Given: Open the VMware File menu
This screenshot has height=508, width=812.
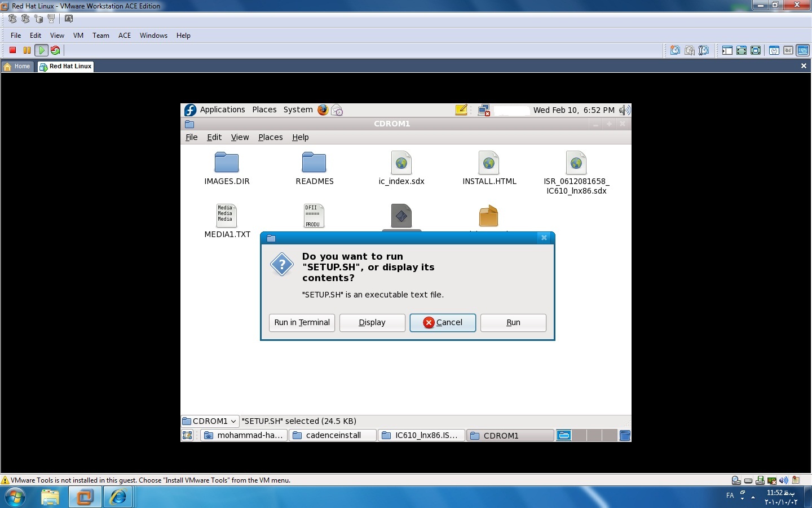Looking at the screenshot, I should click(x=16, y=35).
